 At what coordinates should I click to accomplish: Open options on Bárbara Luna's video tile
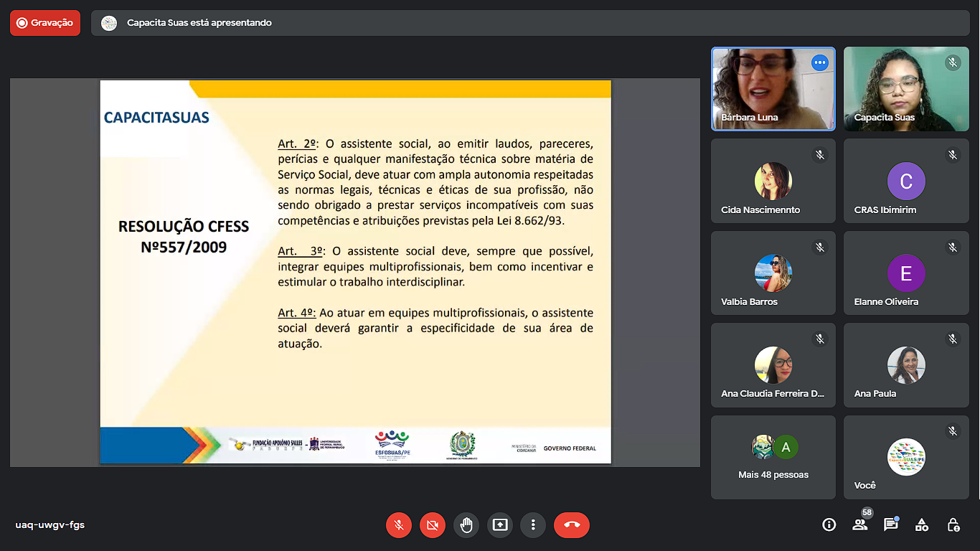819,63
